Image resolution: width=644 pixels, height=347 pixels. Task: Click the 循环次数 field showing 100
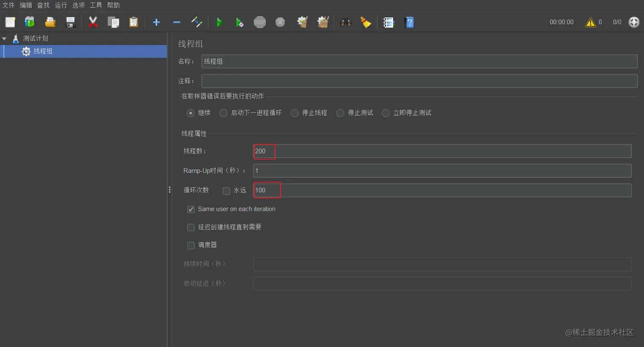tap(442, 190)
